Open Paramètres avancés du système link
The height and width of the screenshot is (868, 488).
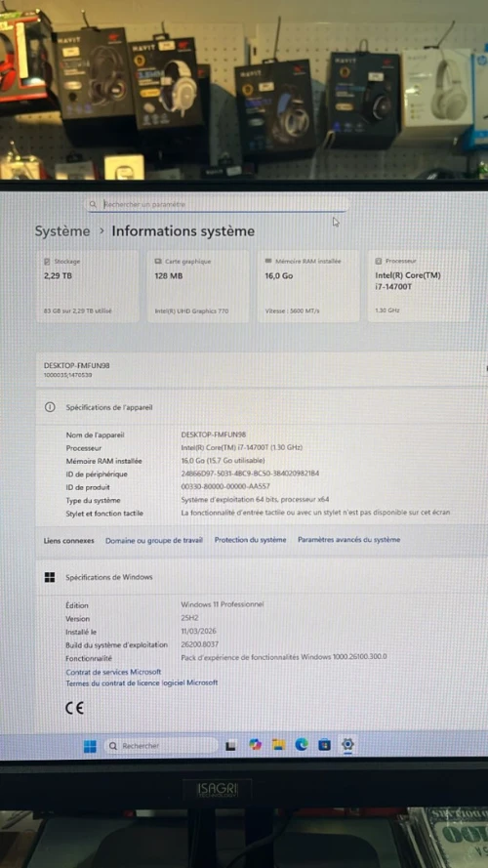pos(348,539)
